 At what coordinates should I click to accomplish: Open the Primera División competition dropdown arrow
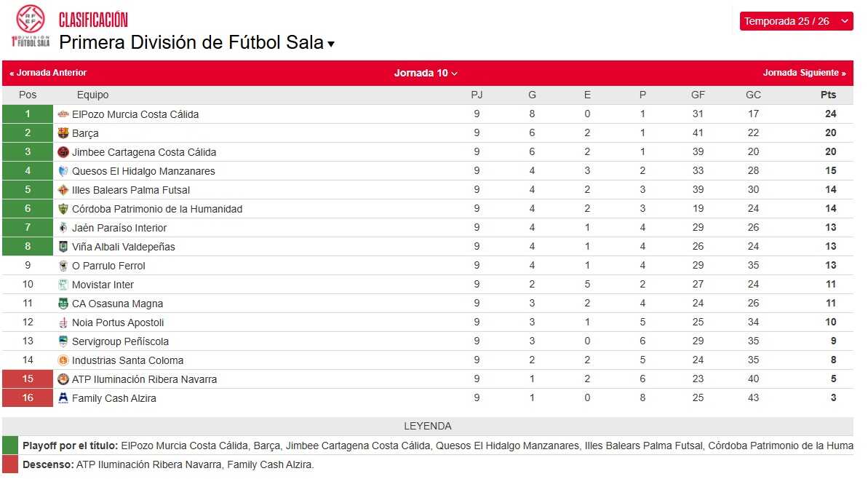pos(331,44)
